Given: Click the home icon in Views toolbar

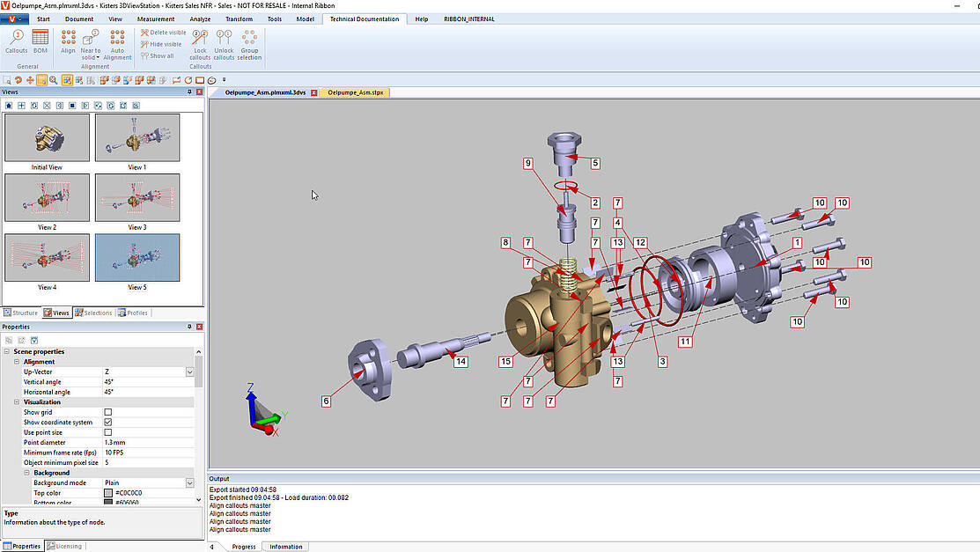Looking at the screenshot, I should (9, 106).
